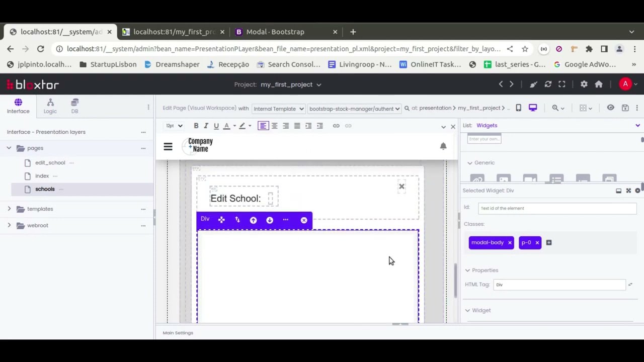Screen dimensions: 644x362
Task: Click the italic formatting icon
Action: tap(206, 126)
